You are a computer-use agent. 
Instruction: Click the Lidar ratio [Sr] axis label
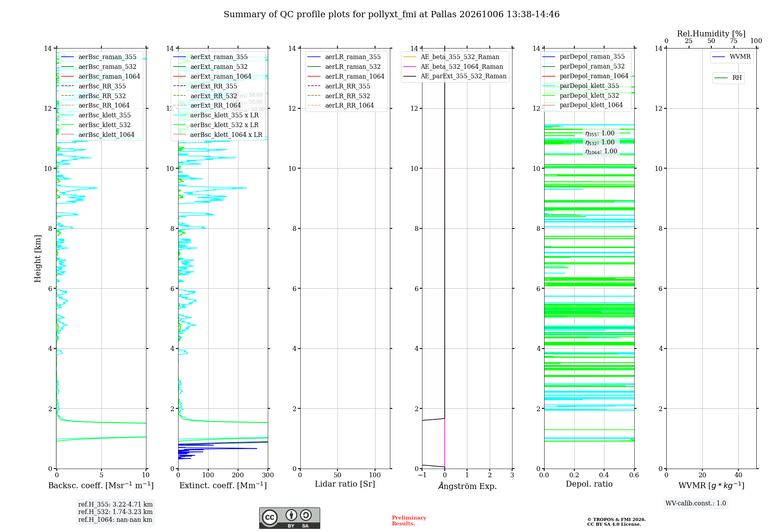345,484
